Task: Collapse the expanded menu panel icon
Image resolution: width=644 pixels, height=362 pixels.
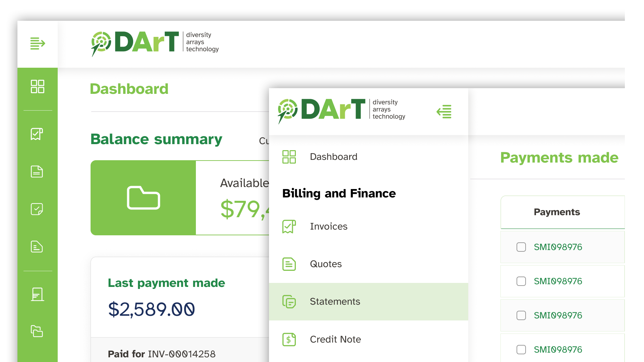Action: tap(444, 112)
